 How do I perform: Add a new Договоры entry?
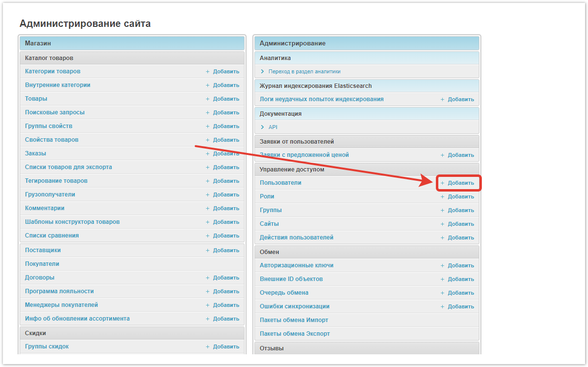pos(226,278)
